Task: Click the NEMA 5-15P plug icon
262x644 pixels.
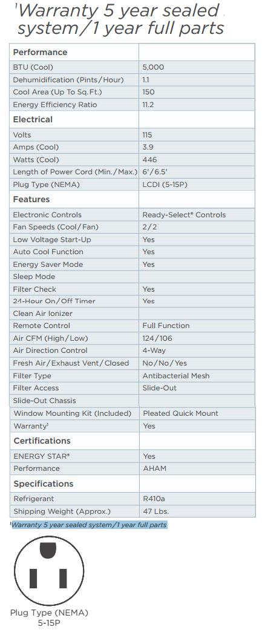Action: coord(49,571)
